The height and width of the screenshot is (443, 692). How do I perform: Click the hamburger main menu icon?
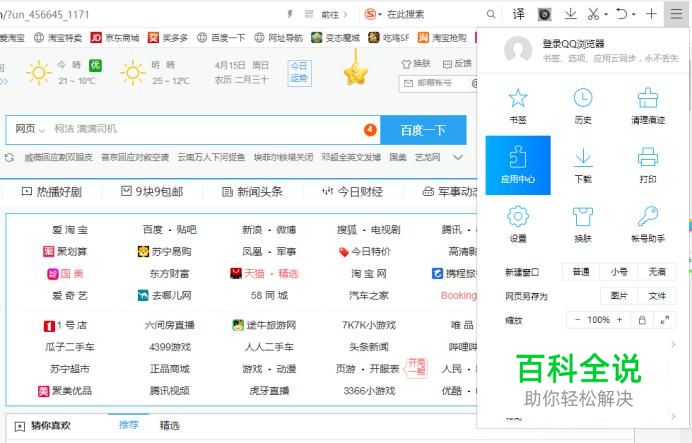(676, 14)
